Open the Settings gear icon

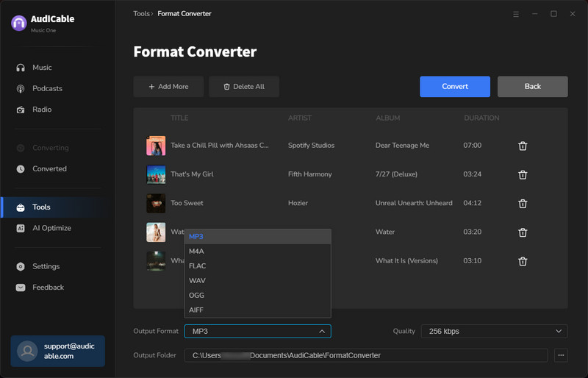21,266
